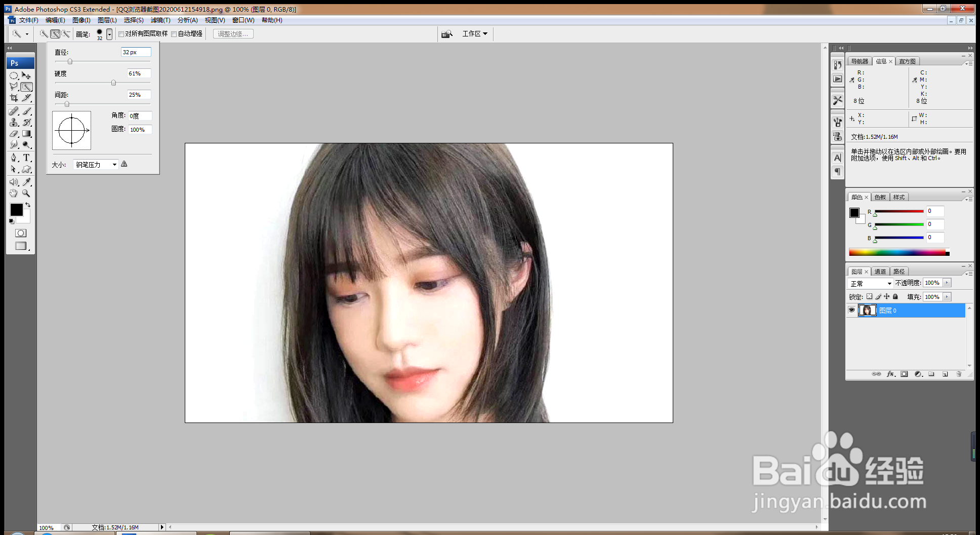The width and height of the screenshot is (980, 535).
Task: Click the 调整边缘... button
Action: pos(233,34)
